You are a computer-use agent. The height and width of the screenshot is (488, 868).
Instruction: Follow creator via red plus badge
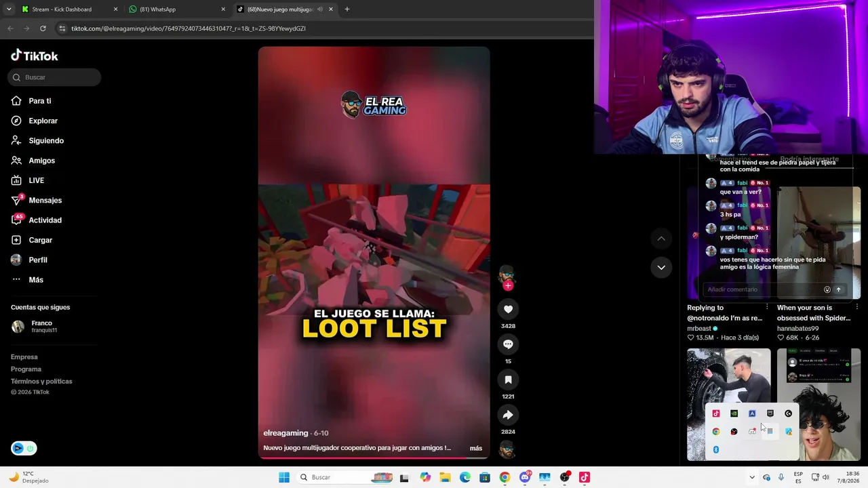[x=508, y=285]
